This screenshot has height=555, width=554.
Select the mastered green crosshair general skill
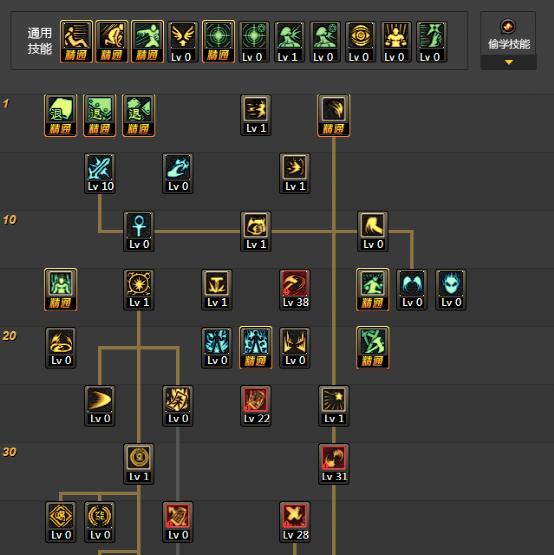click(x=218, y=42)
